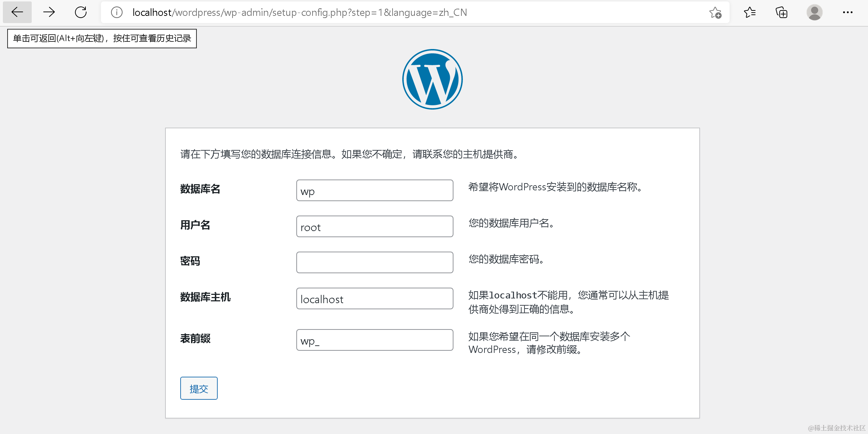
Task: Click the 数据库名 label
Action: click(200, 189)
